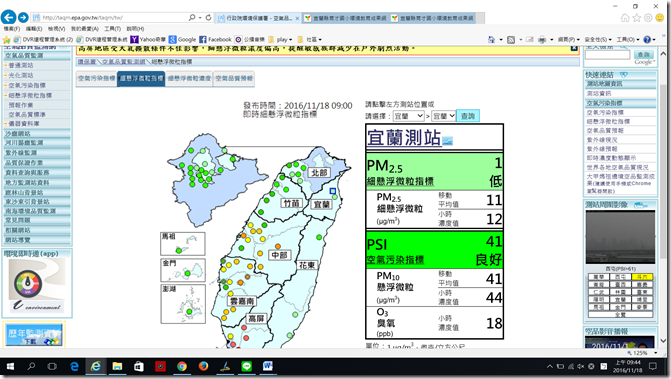Image resolution: width=671 pixels, height=379 pixels.
Task: Click the RSS feeds icon in command bar
Action: [x=511, y=39]
